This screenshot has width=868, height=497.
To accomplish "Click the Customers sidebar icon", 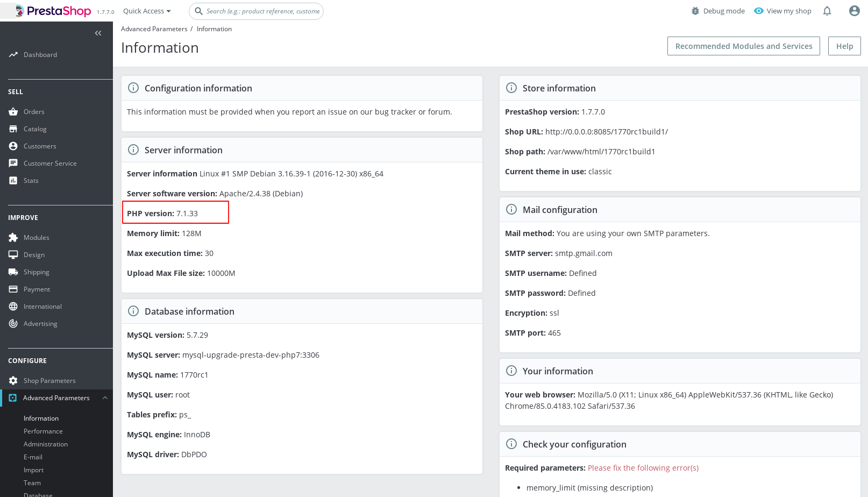I will (13, 146).
